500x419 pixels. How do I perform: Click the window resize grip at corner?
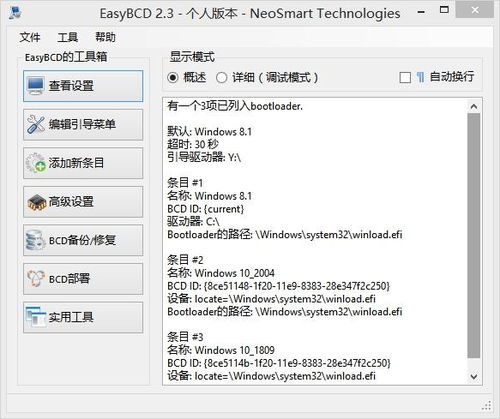486,406
